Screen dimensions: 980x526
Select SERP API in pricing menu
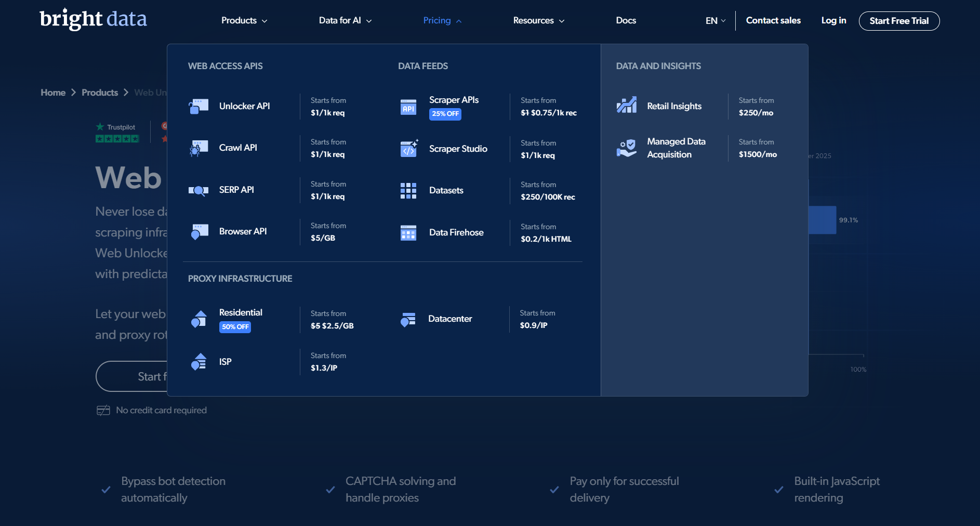[x=236, y=190]
